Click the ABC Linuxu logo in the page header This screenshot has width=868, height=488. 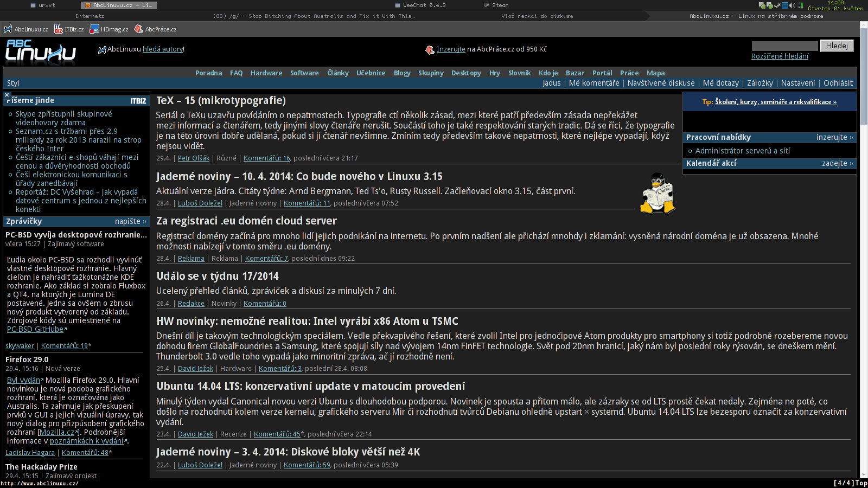tap(41, 52)
